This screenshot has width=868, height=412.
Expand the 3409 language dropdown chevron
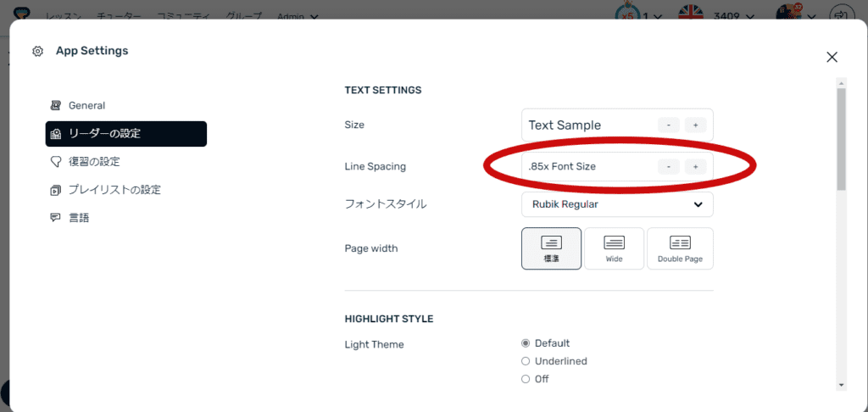pyautogui.click(x=749, y=16)
